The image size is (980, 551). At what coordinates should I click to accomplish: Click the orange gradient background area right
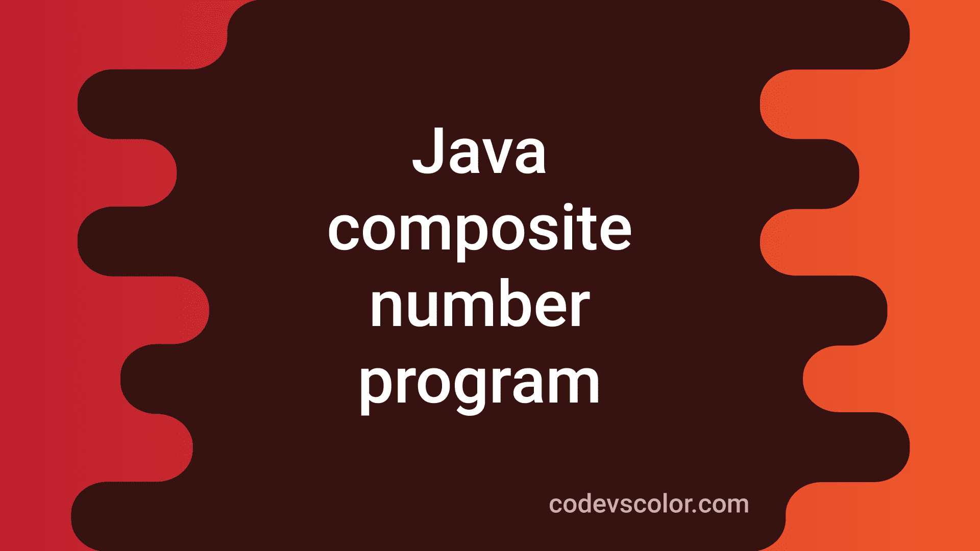(942, 269)
